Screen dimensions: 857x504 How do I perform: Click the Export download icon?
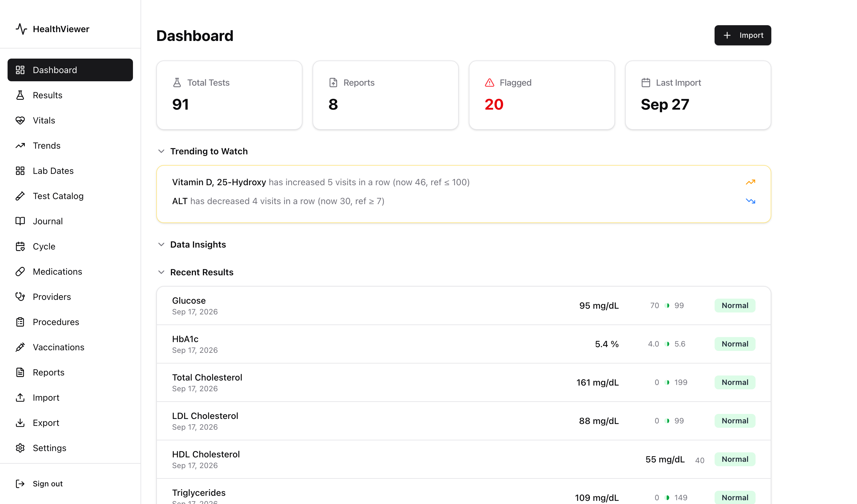20,422
